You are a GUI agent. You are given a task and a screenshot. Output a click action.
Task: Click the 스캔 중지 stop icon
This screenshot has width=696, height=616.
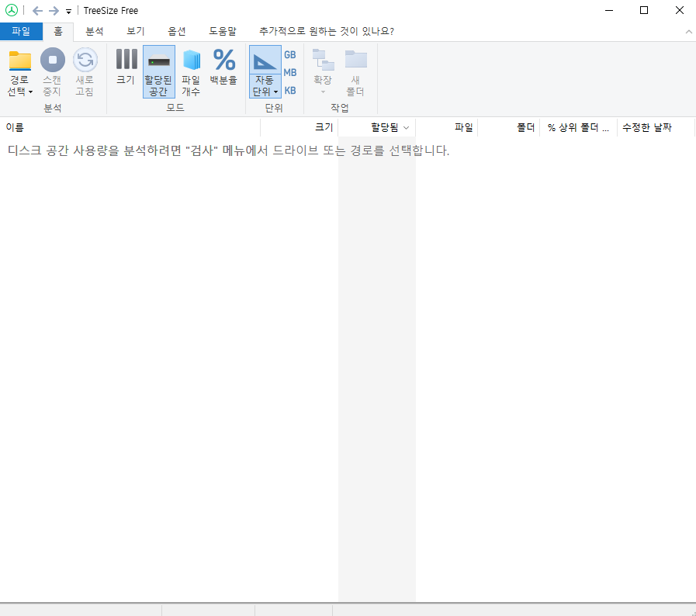coord(52,61)
